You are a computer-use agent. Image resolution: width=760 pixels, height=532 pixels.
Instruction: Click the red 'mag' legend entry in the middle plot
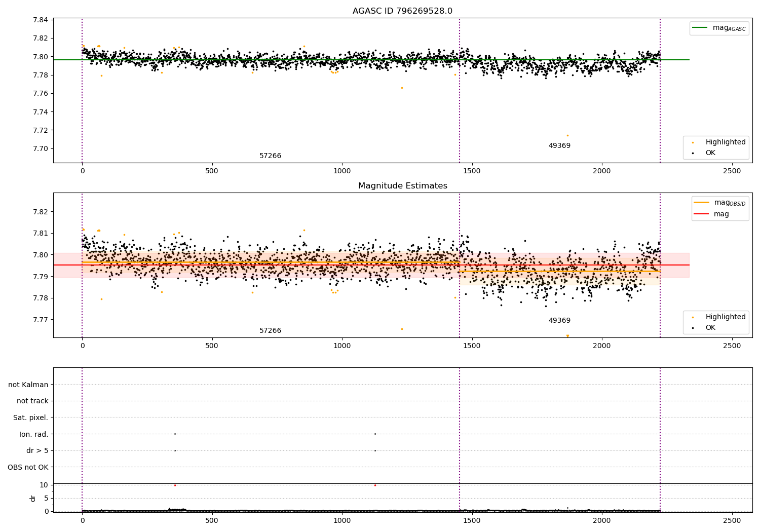tap(712, 214)
